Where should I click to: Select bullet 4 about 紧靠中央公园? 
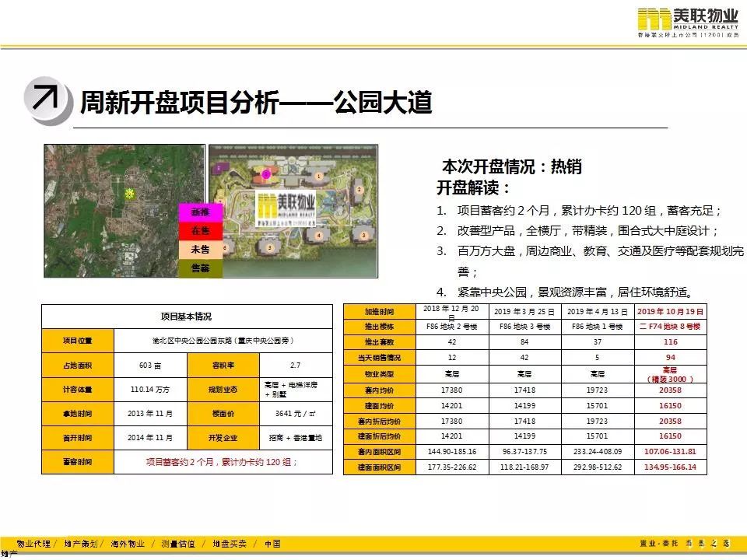[x=565, y=292]
